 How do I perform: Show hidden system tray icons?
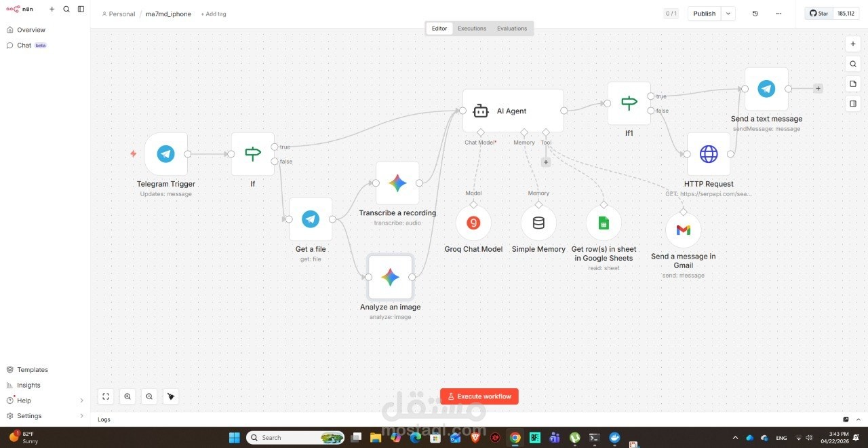pos(735,438)
